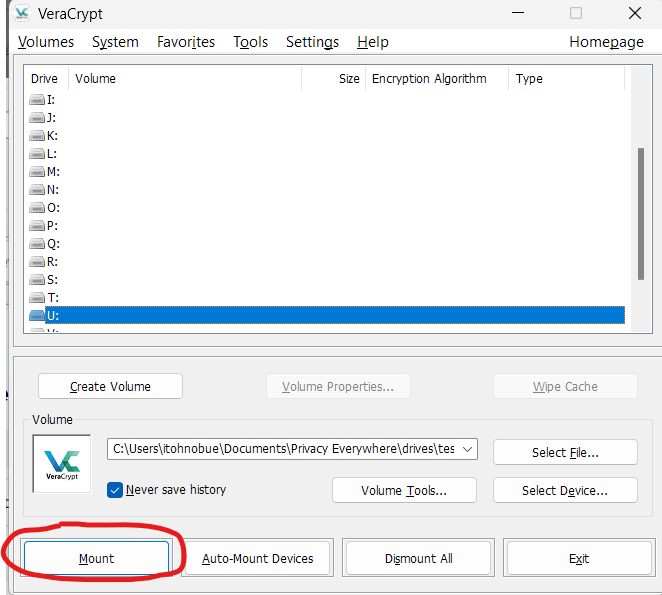This screenshot has width=662, height=595.
Task: Select the M: drive letter row
Action: tap(327, 172)
